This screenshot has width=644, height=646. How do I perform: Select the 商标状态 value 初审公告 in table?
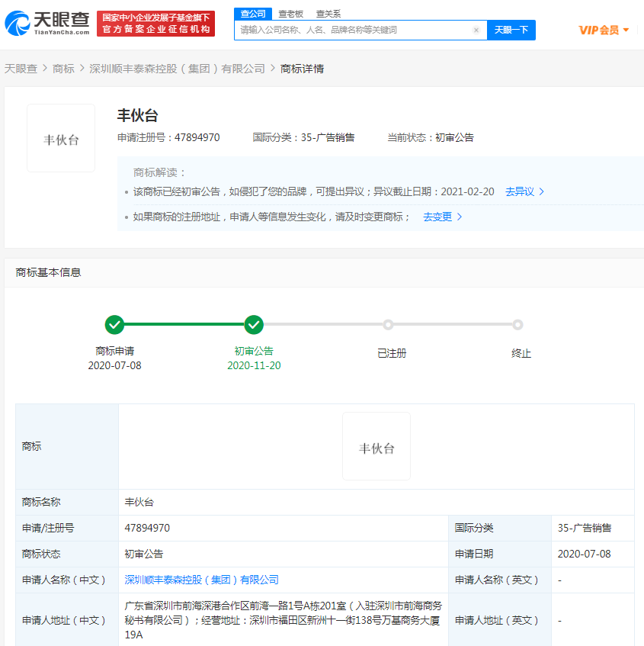144,554
